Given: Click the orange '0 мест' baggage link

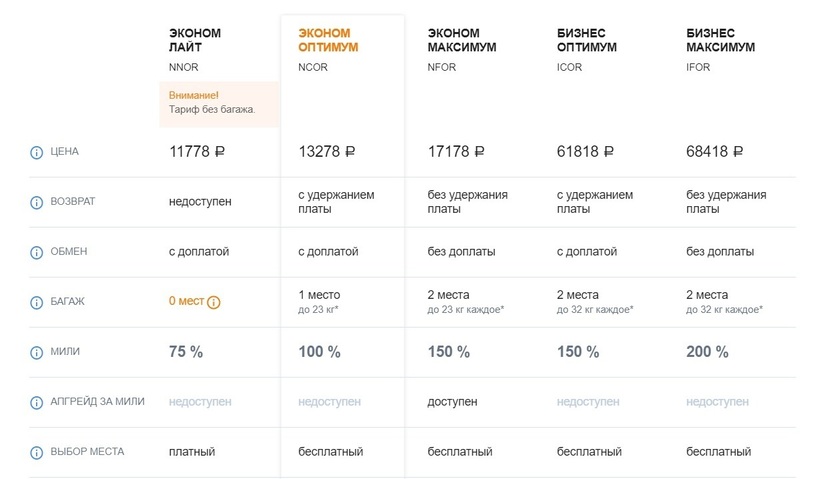Looking at the screenshot, I should 186,302.
